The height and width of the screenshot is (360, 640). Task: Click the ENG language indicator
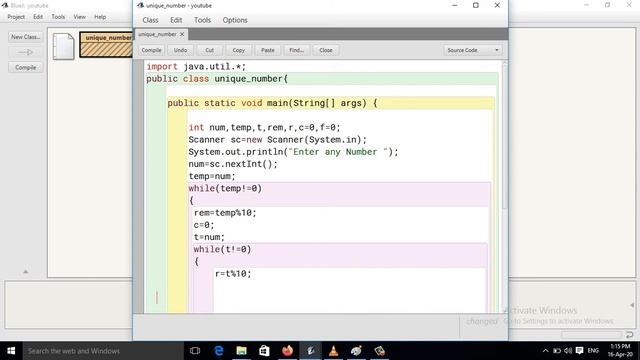click(x=593, y=351)
